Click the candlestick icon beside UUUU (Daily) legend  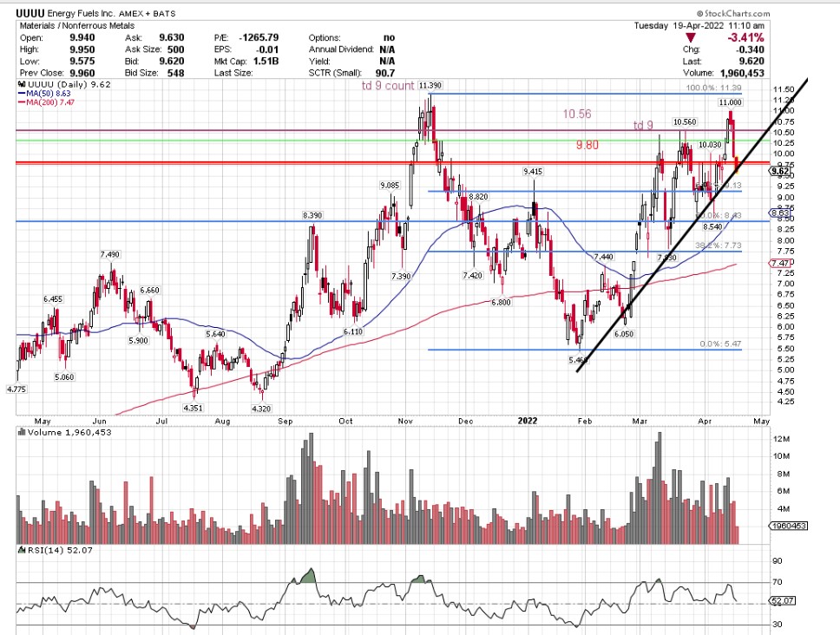click(x=22, y=85)
